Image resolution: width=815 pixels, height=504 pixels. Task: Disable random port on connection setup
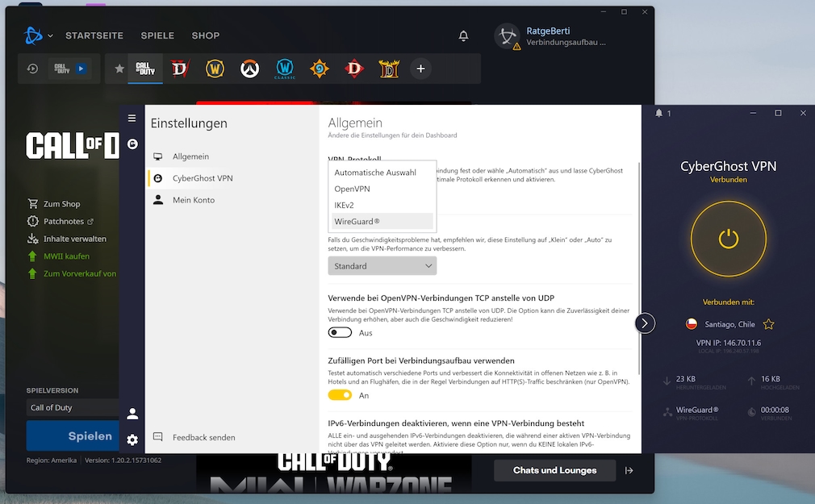[339, 395]
